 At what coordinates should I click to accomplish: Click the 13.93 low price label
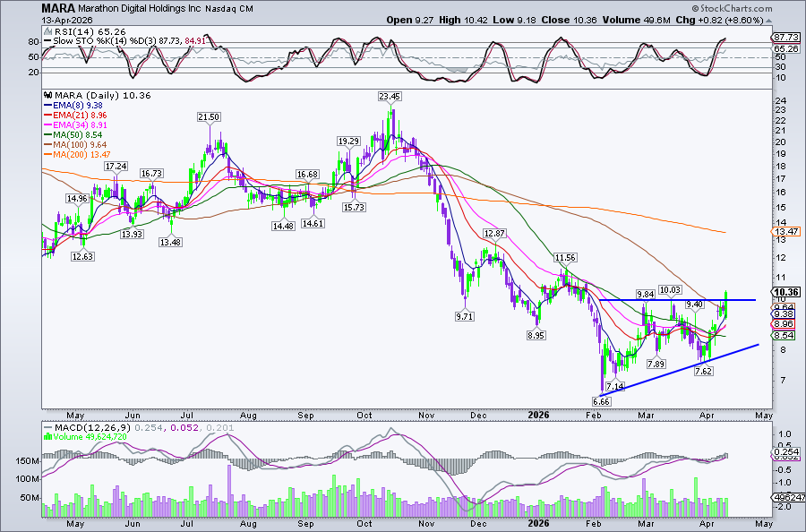[133, 234]
